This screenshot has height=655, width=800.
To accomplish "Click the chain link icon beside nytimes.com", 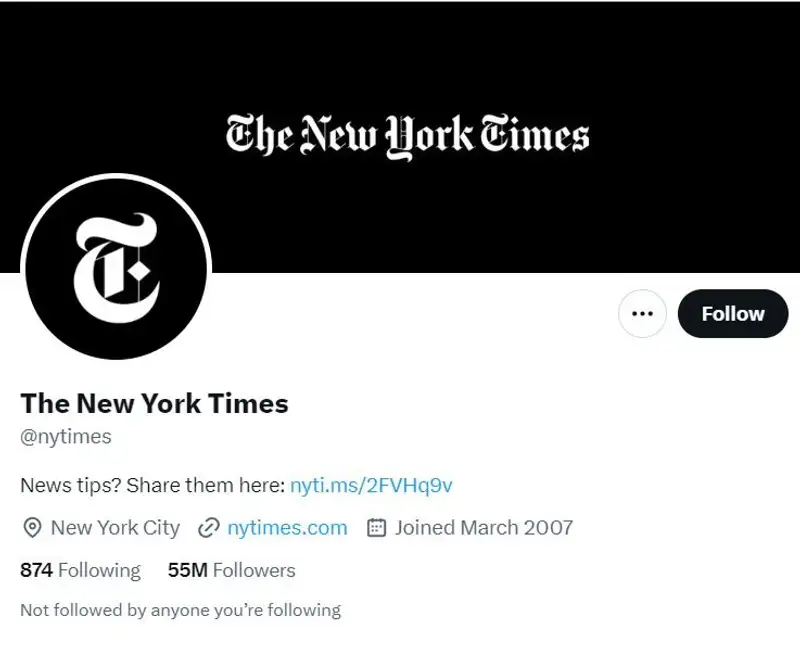I will [x=209, y=528].
